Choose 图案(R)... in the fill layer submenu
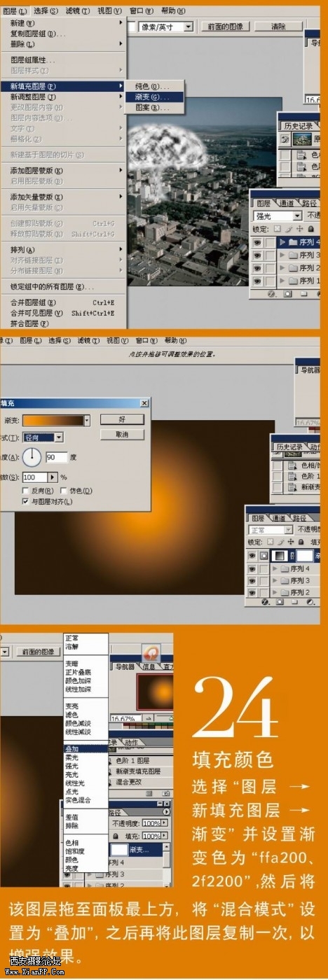The image size is (328, 980). click(155, 108)
